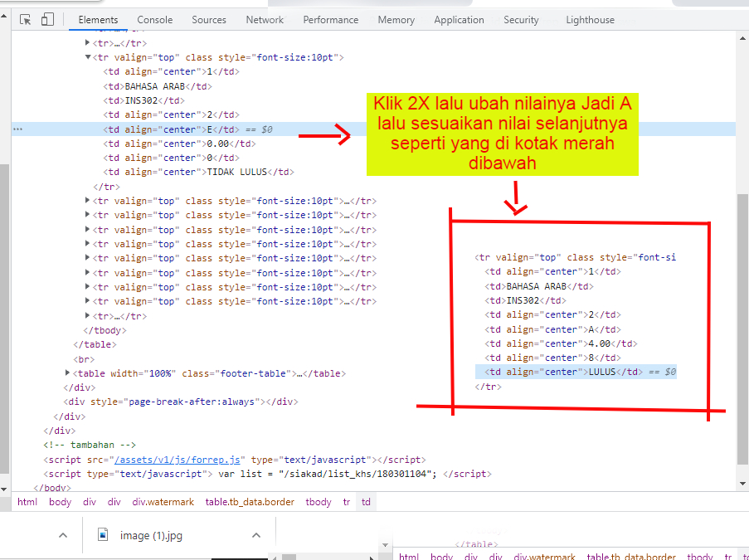Select the closing table tag line
This screenshot has height=560, width=749.
(x=95, y=344)
